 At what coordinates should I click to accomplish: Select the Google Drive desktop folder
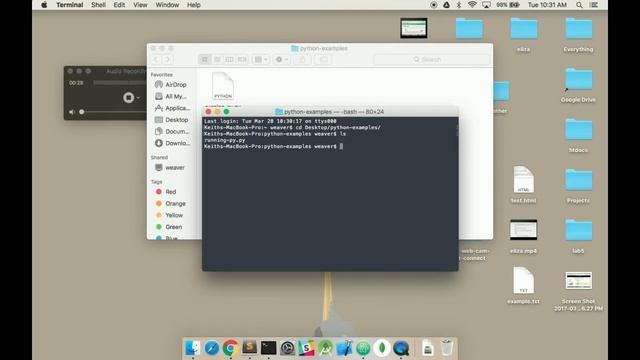click(578, 85)
